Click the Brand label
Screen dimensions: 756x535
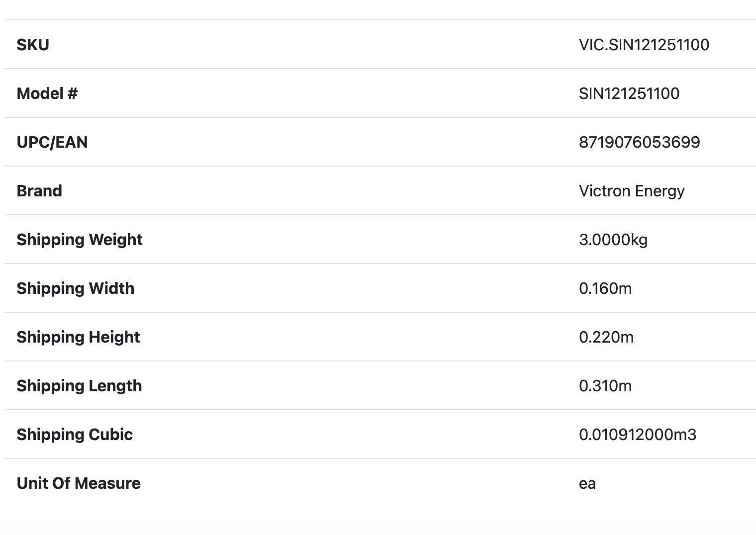(x=39, y=191)
